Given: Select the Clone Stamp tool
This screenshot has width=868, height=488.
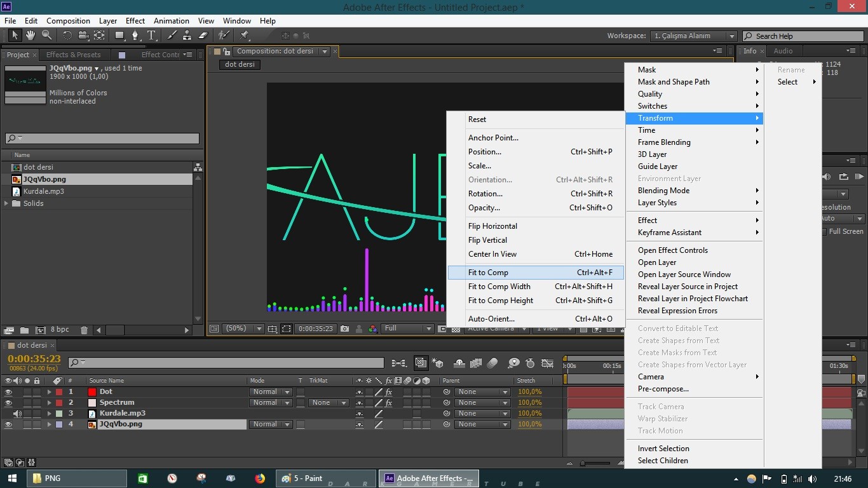Looking at the screenshot, I should click(x=187, y=36).
